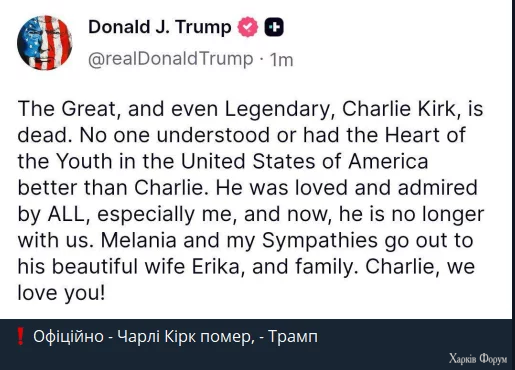Screen dimensions: 515x370
Task: Click the closing phrase 'love you!'
Action: tap(61, 294)
